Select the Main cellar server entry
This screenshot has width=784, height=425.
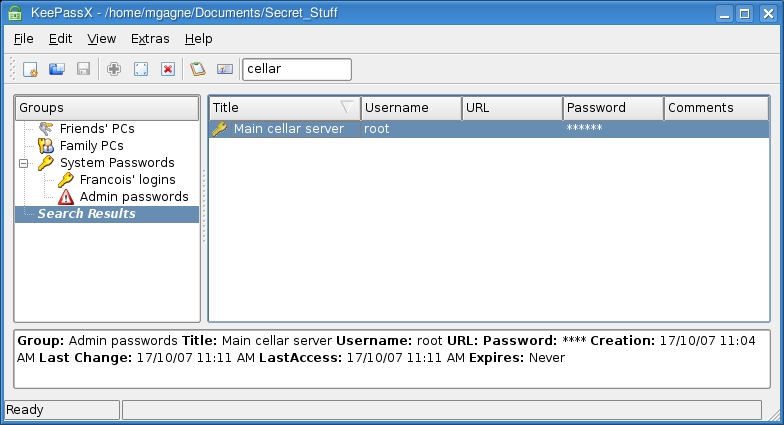tap(288, 128)
